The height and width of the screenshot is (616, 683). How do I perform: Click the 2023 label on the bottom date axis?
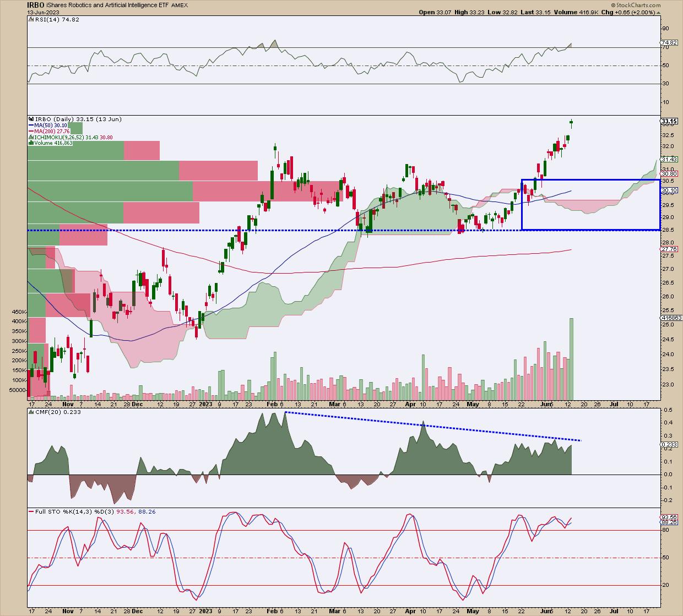[205, 611]
